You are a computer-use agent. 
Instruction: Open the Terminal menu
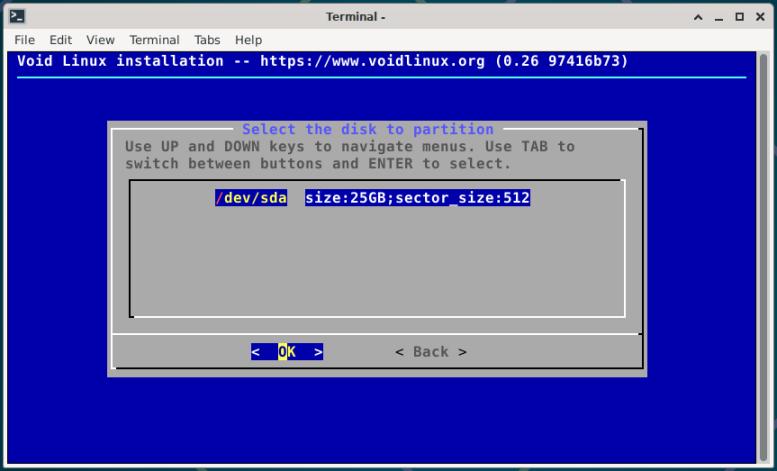click(154, 40)
